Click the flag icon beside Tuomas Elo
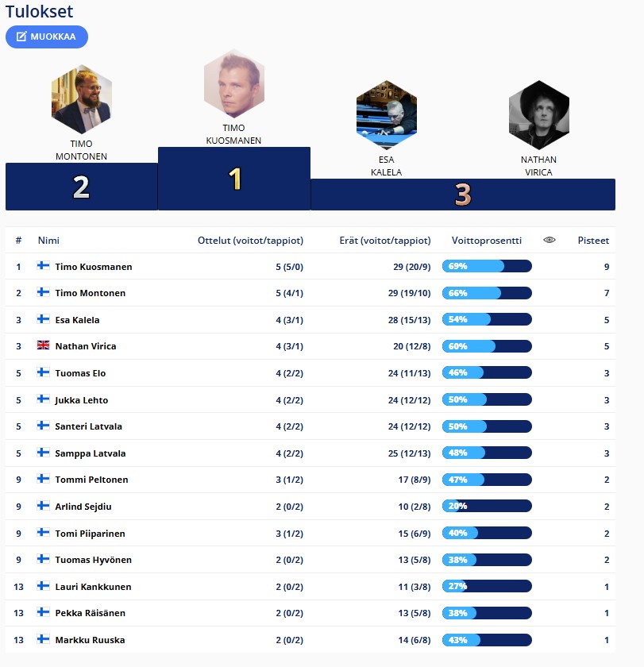 [44, 373]
